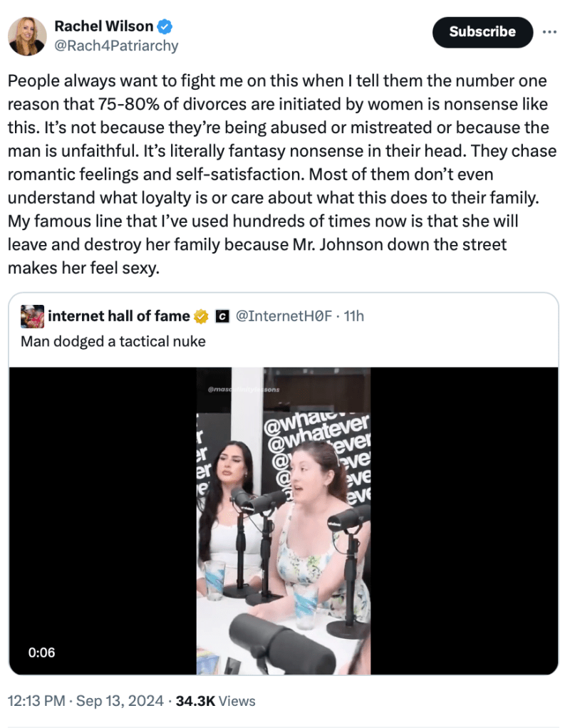The width and height of the screenshot is (575, 728).
Task: Click the Rachel Wilson display name
Action: (104, 27)
